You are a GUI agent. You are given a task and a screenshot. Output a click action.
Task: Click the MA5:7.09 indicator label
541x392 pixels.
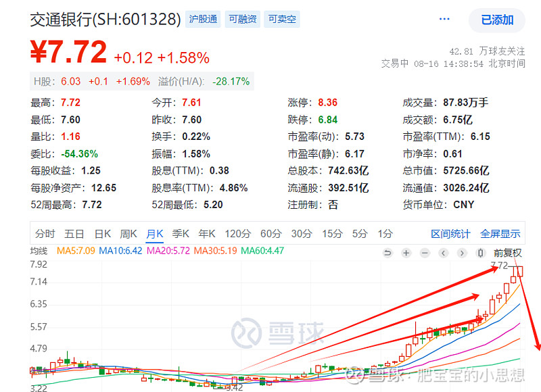click(76, 251)
